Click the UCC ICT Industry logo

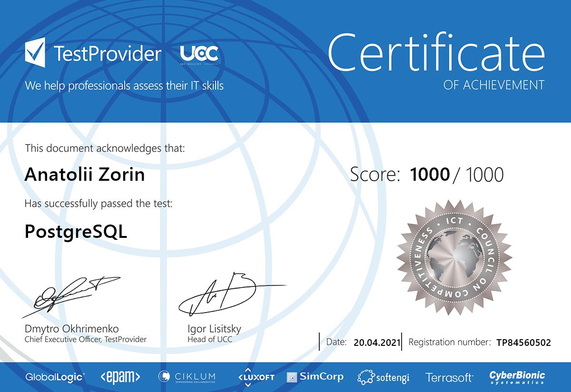(199, 55)
